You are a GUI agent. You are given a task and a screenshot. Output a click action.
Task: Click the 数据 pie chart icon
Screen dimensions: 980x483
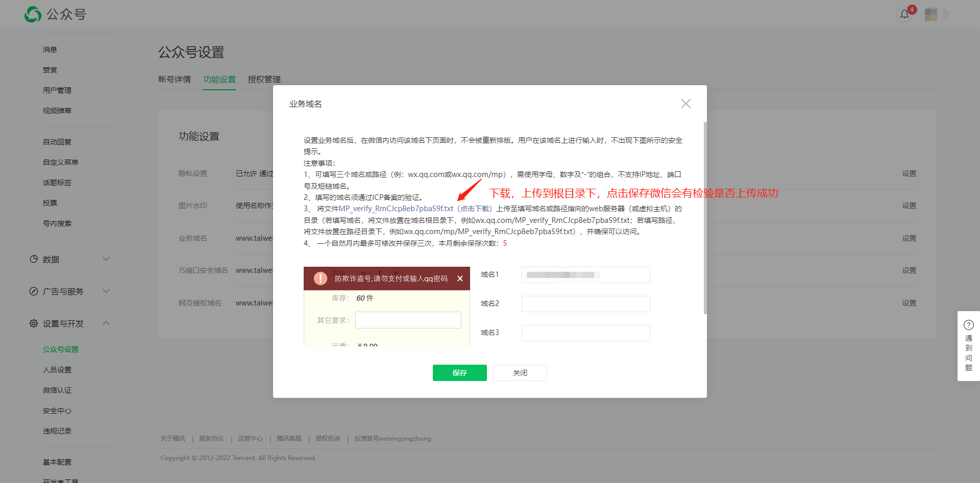[34, 259]
